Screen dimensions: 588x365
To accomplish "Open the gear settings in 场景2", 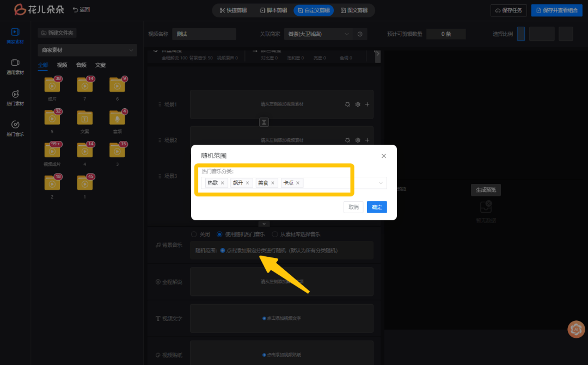I will click(x=358, y=140).
